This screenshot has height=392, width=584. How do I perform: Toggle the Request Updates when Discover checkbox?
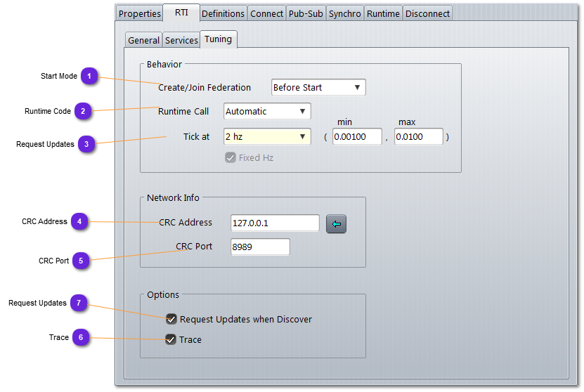coord(171,319)
